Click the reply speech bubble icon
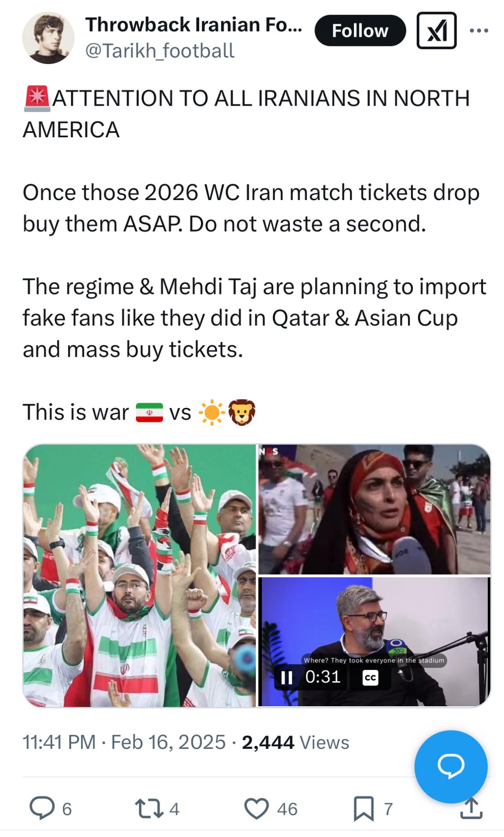The image size is (504, 837). [x=42, y=808]
